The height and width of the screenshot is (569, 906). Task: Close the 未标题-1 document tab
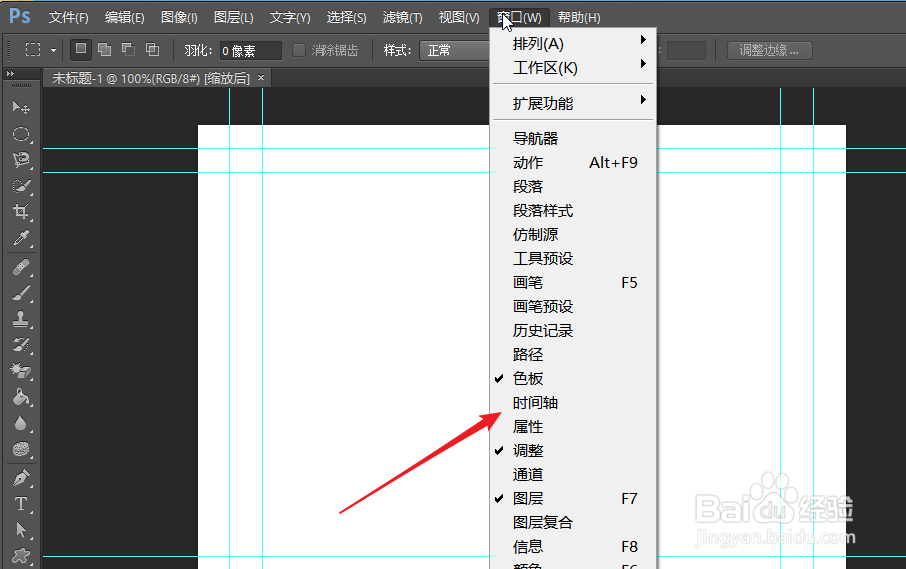tap(261, 77)
